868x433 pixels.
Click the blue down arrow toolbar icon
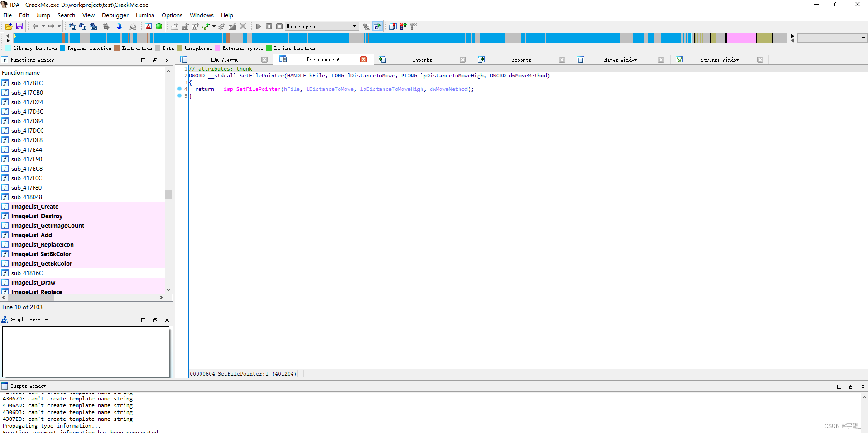coord(120,26)
